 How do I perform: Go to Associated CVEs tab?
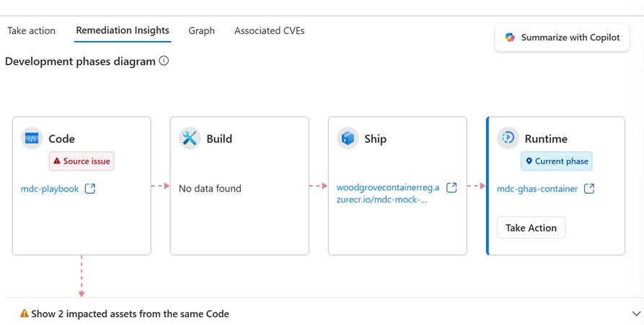[x=269, y=31]
